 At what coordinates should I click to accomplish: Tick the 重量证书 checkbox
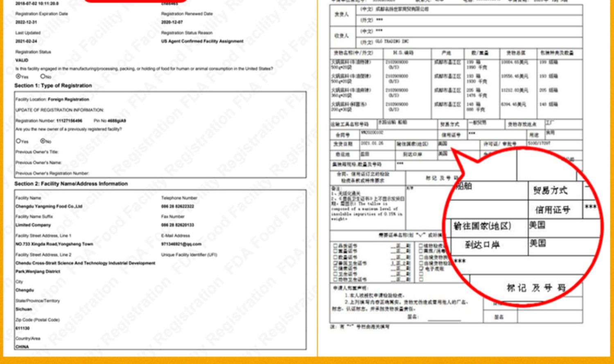click(335, 252)
